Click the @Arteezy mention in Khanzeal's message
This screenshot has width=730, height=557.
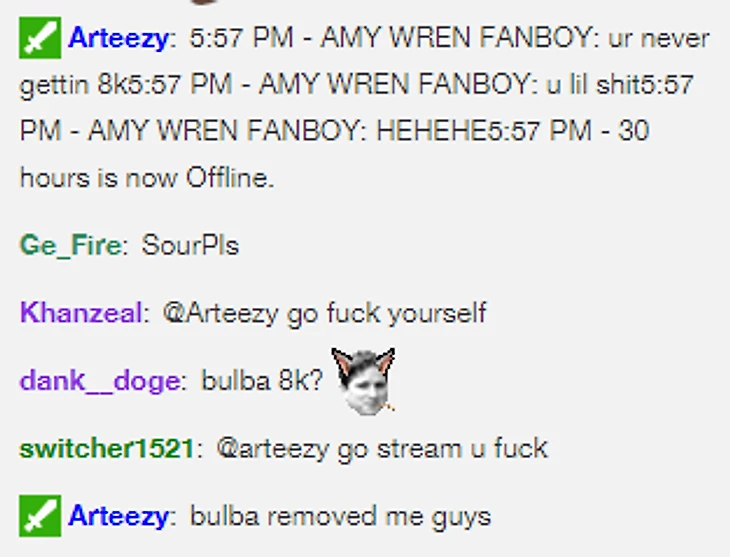(x=220, y=312)
